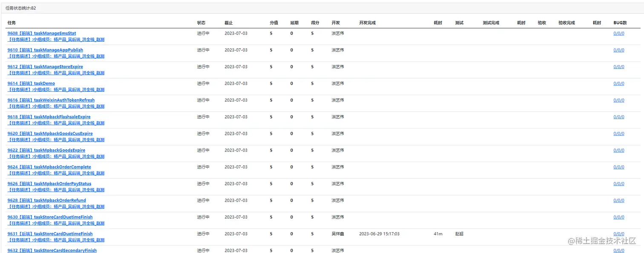This screenshot has width=644, height=253.
Task: Click the 9628 taskMpbackOrderRefund link
Action: [x=46, y=200]
